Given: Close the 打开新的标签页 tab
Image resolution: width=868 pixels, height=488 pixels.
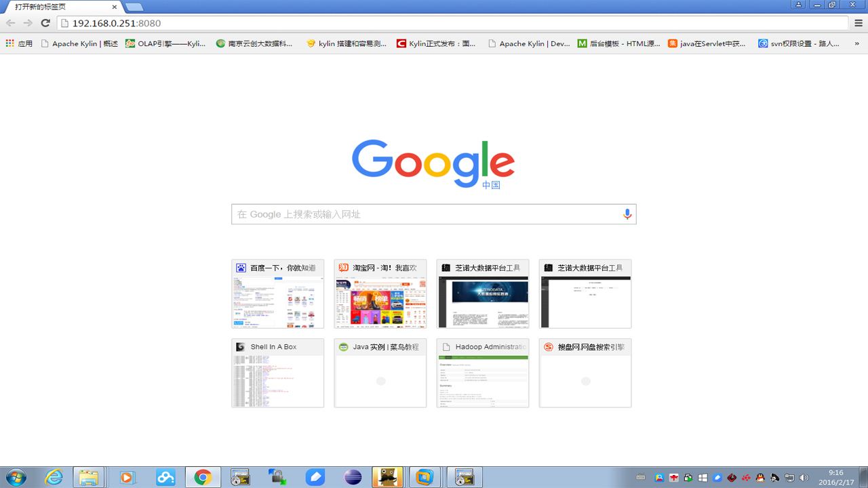Looking at the screenshot, I should 113,7.
